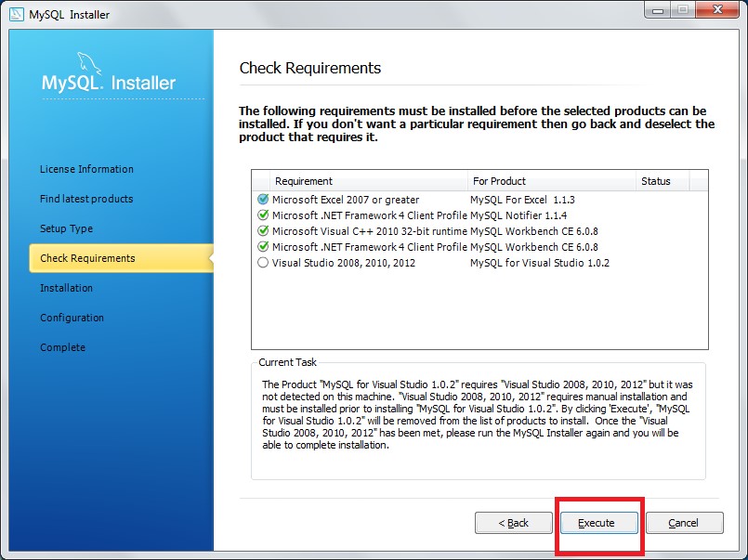
Task: Sort by Requirement column header
Action: [x=368, y=181]
